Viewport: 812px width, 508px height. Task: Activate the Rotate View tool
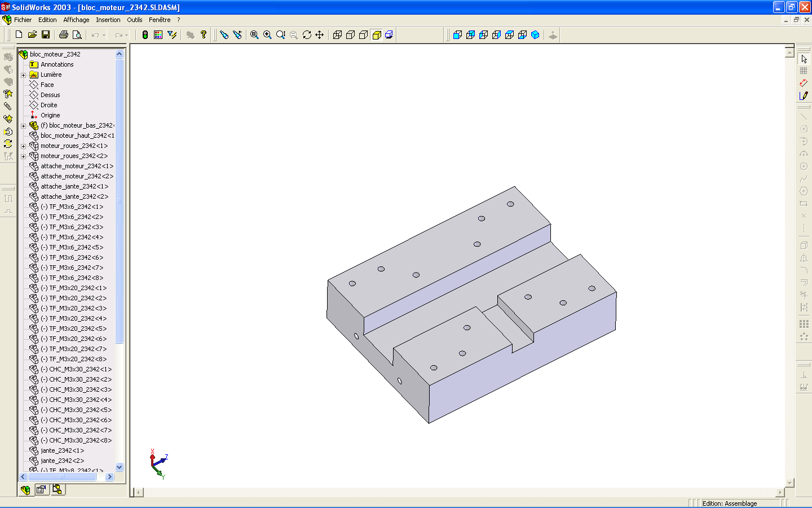307,35
